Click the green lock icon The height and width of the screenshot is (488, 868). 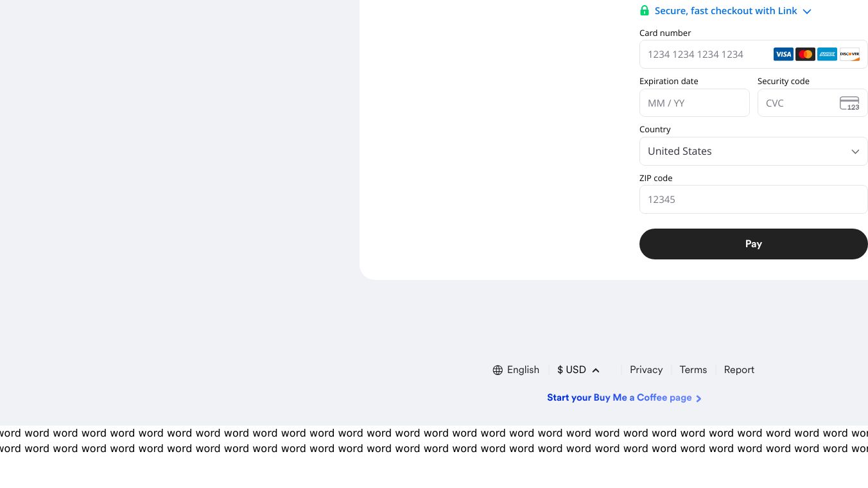tap(645, 10)
